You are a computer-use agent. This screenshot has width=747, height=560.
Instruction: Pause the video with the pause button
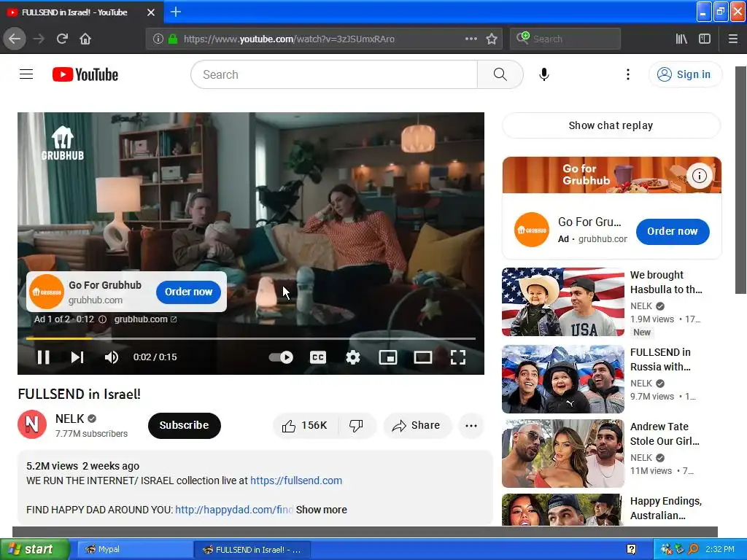click(x=43, y=357)
